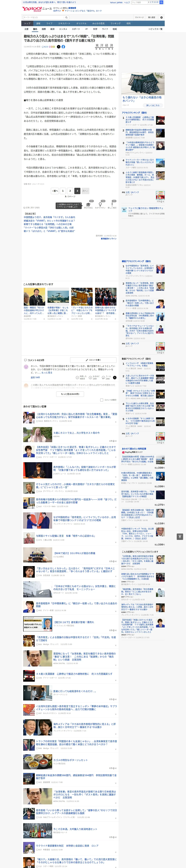The width and height of the screenshot is (186, 868).
Task: Share article on Facebook via icon
Action: coord(63,47)
